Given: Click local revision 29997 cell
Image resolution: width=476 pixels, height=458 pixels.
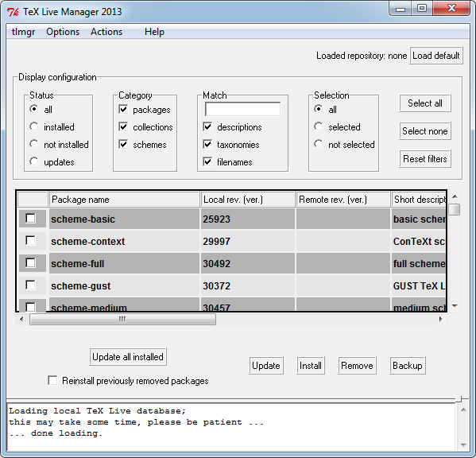Looking at the screenshot, I should [x=247, y=241].
